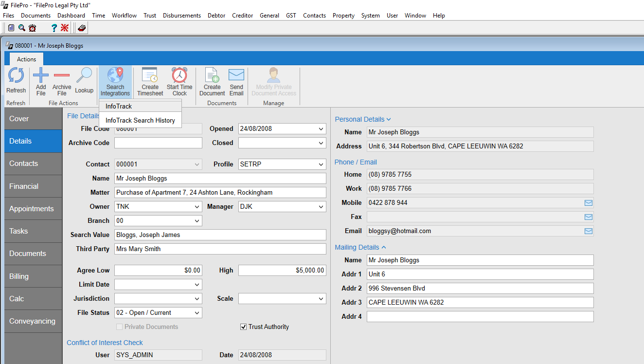Open the Disbursements menu
This screenshot has width=644, height=364.
coord(182,16)
